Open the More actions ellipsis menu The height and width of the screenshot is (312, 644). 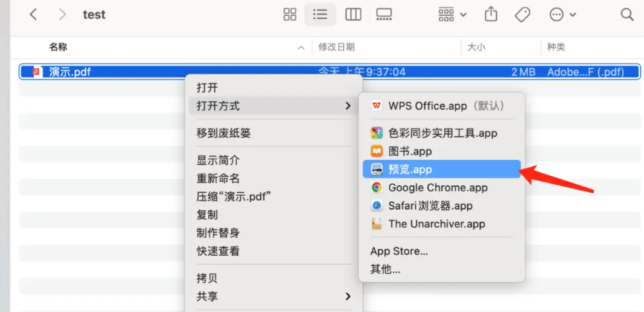pos(563,15)
